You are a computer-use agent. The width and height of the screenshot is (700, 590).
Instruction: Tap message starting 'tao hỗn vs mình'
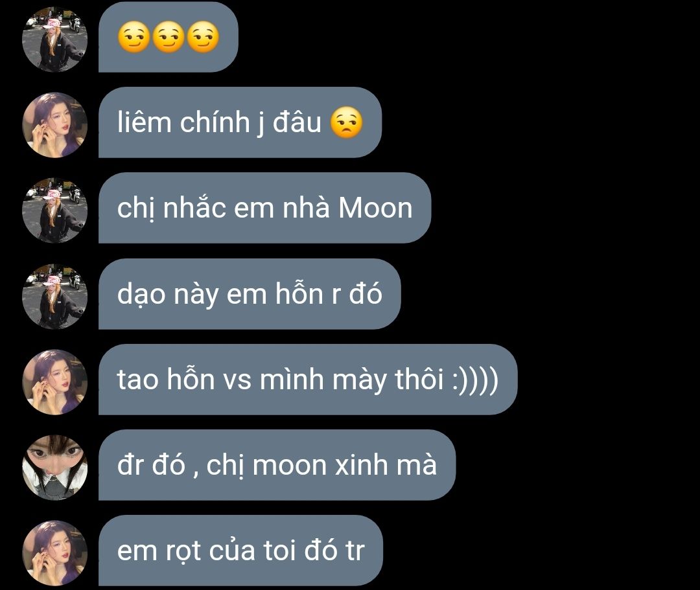tap(308, 380)
